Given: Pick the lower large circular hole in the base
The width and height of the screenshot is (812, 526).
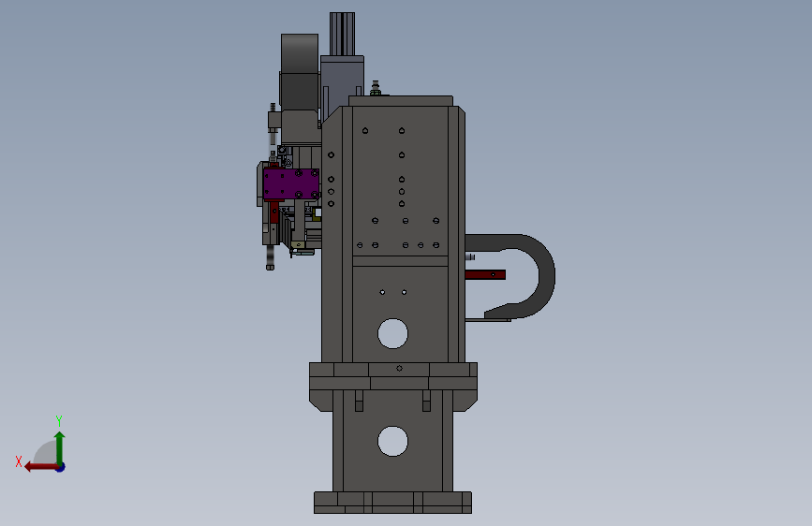Looking at the screenshot, I should click(x=393, y=441).
